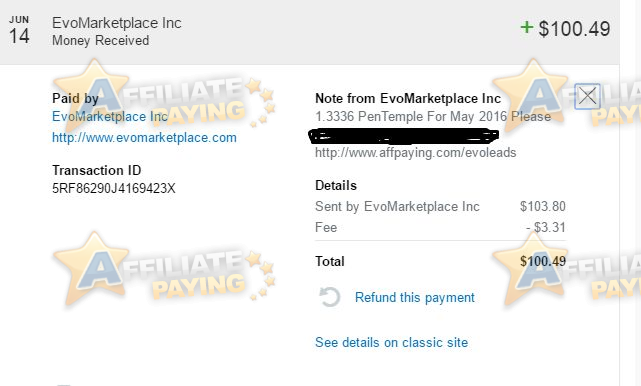Click the transaction ID 5RF86290J4169423X
This screenshot has width=641, height=386.
(114, 188)
